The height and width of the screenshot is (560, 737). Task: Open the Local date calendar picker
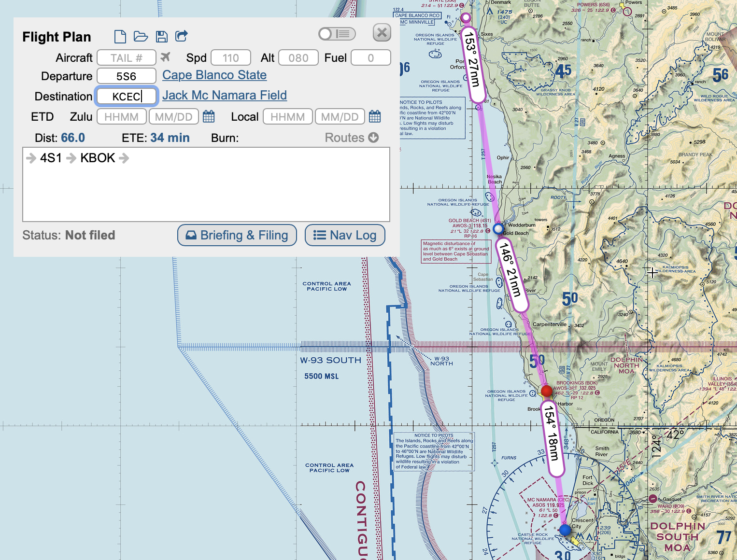click(375, 116)
